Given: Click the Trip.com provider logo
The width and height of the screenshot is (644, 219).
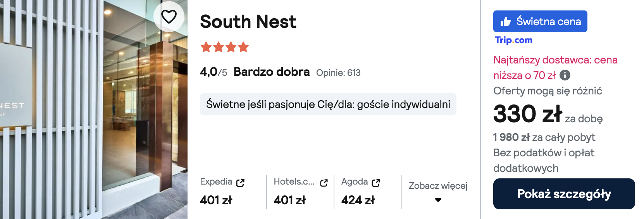Looking at the screenshot, I should (x=513, y=40).
